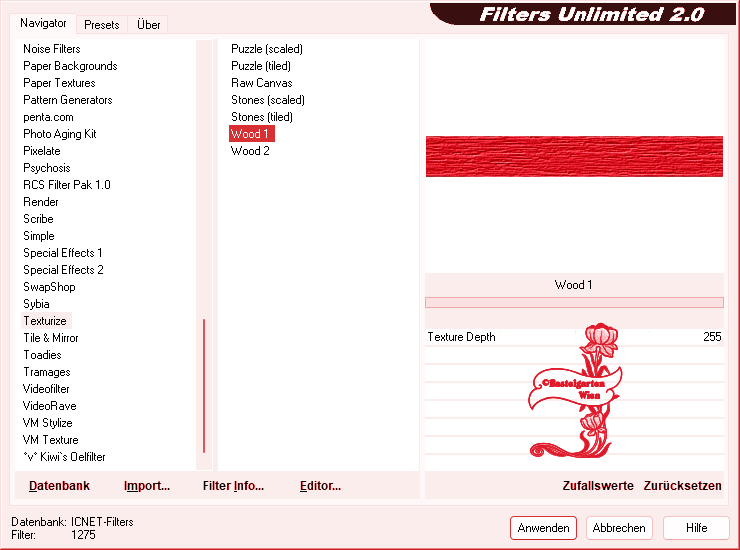
Task: Select VideoRave category
Action: pos(50,406)
